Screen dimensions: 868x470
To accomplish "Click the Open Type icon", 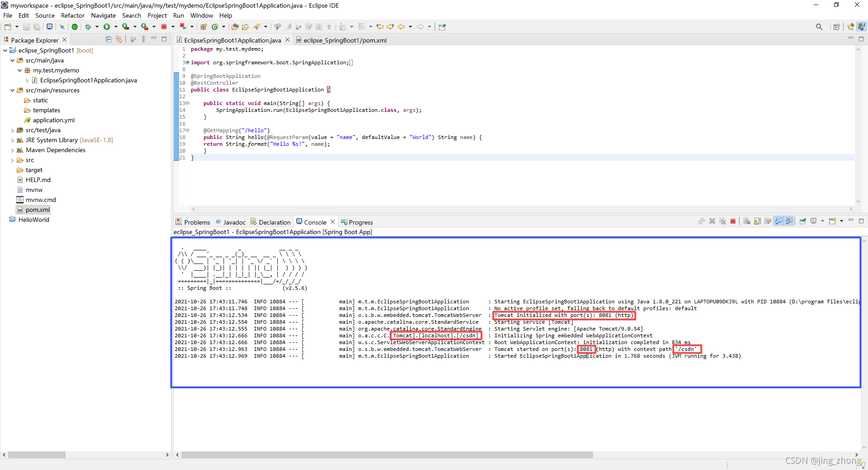I will (x=235, y=27).
